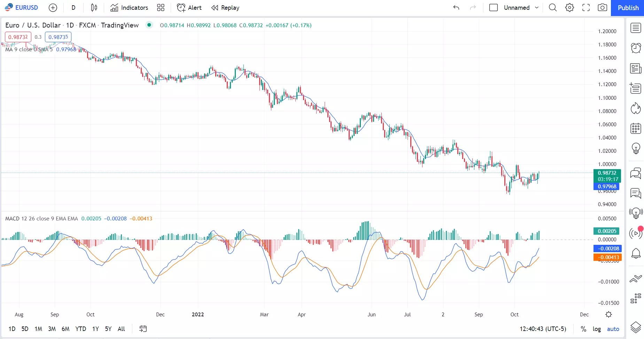Screen dimensions: 644x339
Task: Select the 6M time range
Action: 65,329
